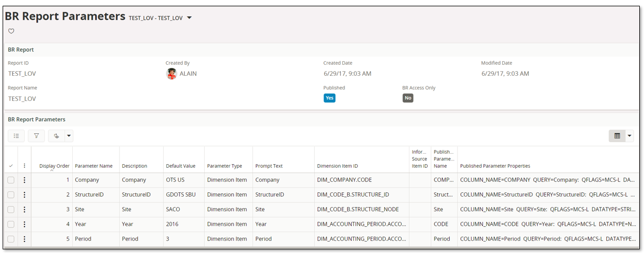The height and width of the screenshot is (253, 644).
Task: Tick the checkbox for the Year row
Action: pos(11,224)
